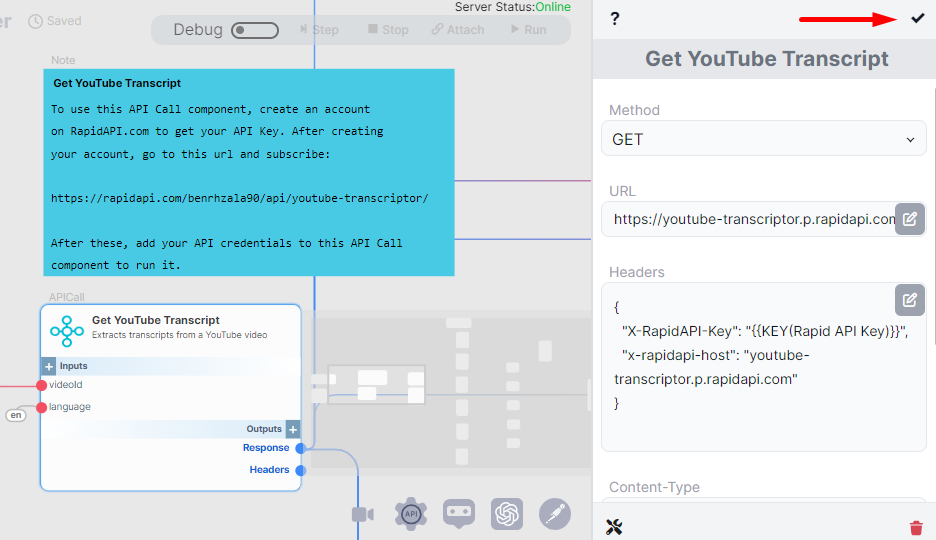The height and width of the screenshot is (540, 936).
Task: Add input using Inputs plus icon
Action: (x=49, y=366)
